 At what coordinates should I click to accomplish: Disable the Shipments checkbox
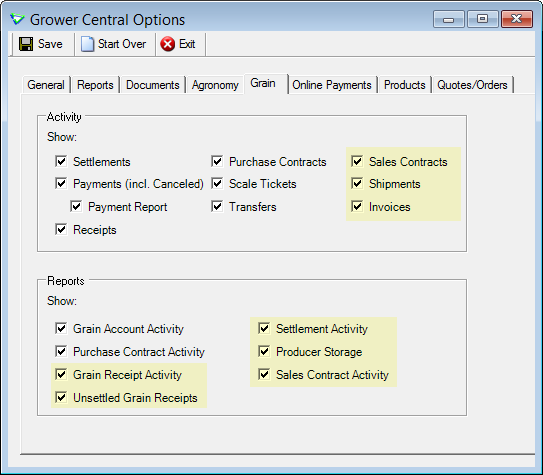(357, 183)
